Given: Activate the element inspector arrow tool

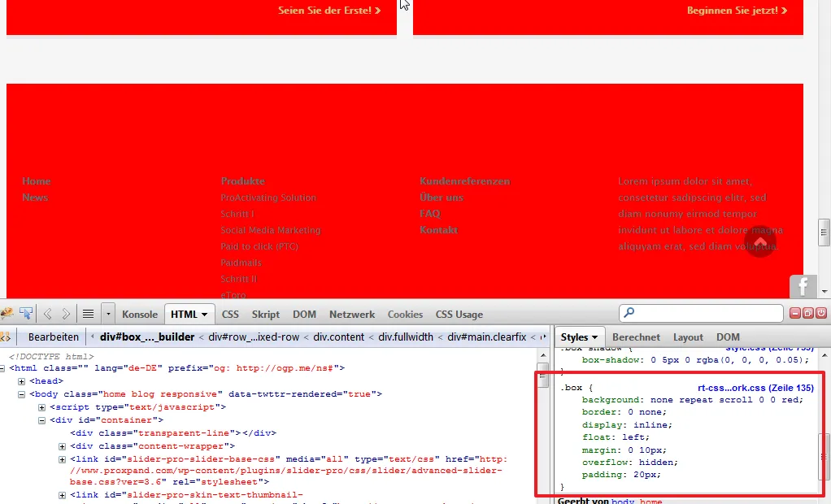Looking at the screenshot, I should pyautogui.click(x=26, y=314).
